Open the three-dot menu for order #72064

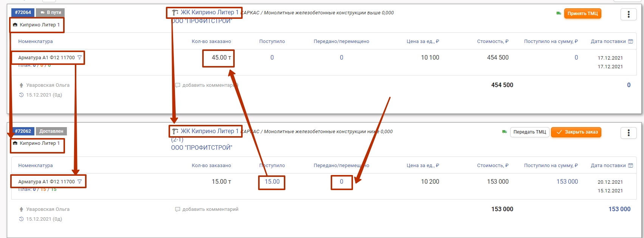coord(629,14)
